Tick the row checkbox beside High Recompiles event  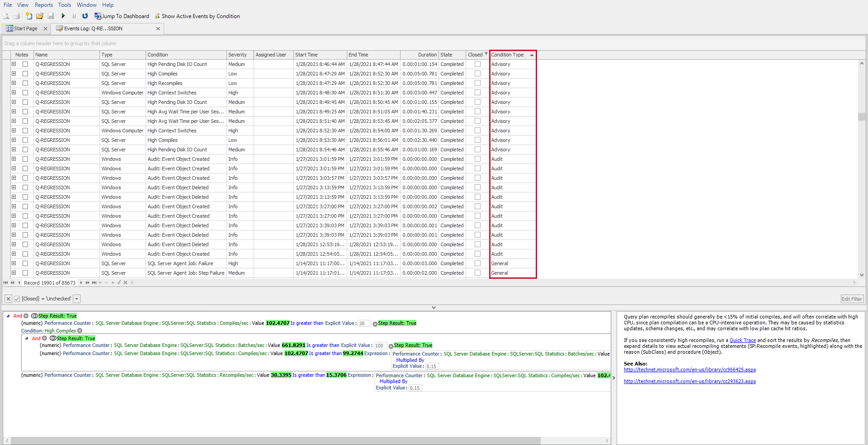(25, 83)
